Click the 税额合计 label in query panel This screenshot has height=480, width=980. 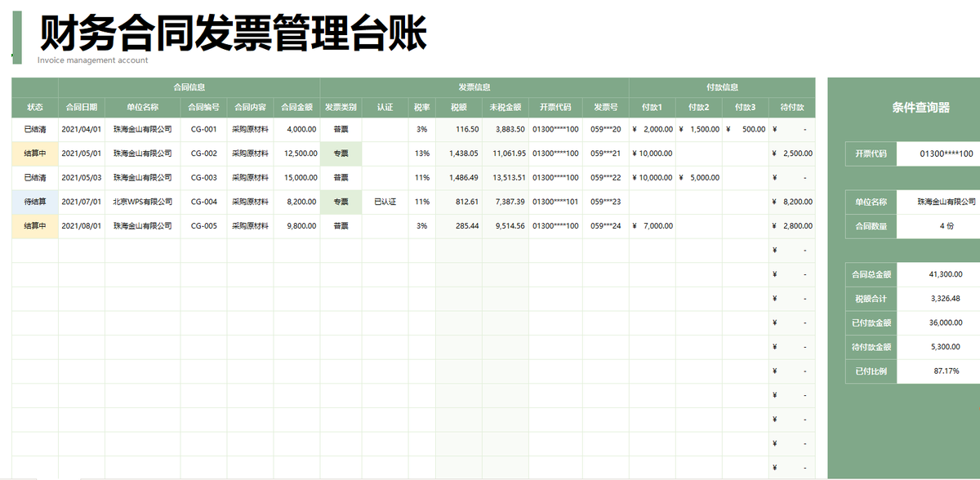(x=871, y=298)
